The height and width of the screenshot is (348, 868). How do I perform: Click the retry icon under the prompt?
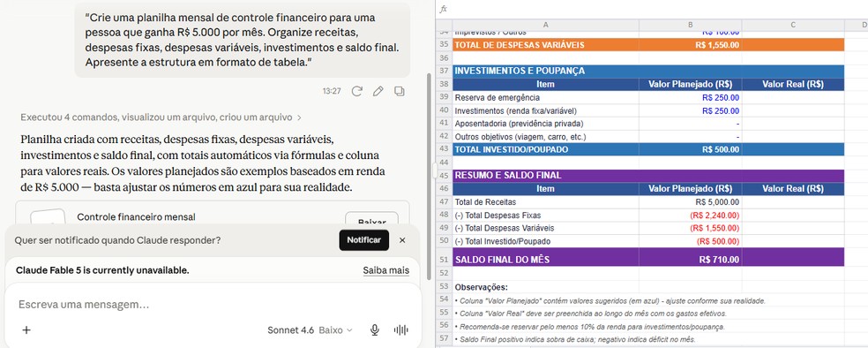coord(357,91)
